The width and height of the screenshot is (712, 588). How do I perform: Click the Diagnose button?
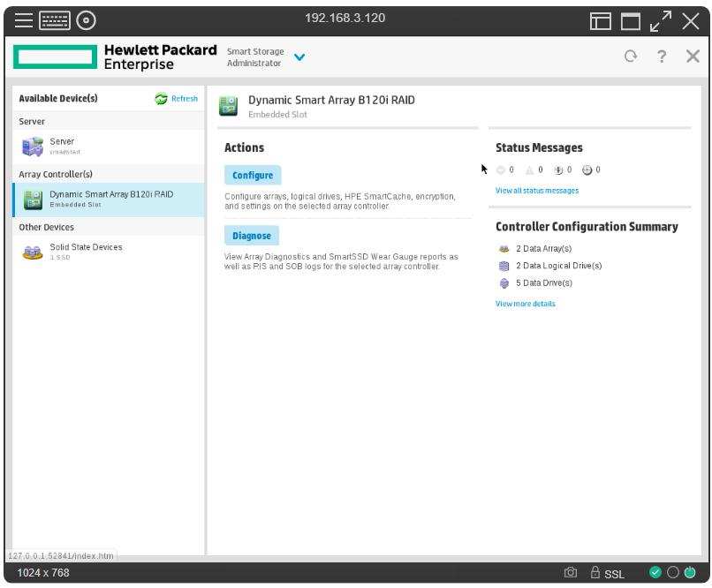(x=252, y=236)
